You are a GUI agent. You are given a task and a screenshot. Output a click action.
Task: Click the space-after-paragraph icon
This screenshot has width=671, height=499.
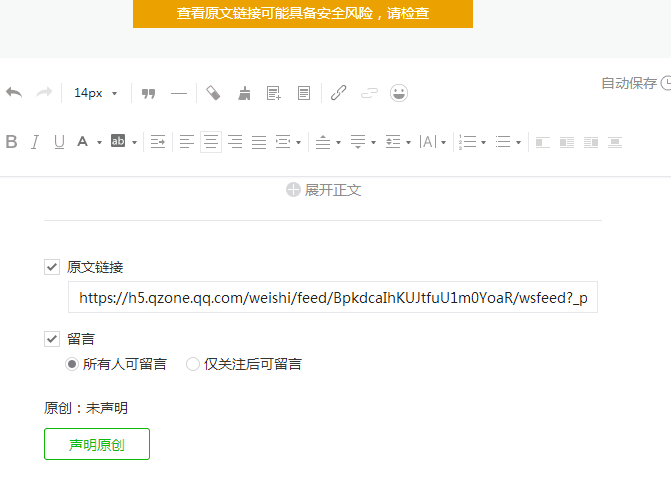pyautogui.click(x=358, y=142)
